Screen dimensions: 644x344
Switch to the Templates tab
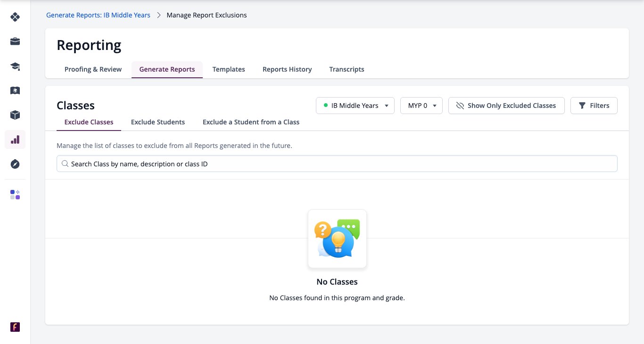pyautogui.click(x=229, y=69)
